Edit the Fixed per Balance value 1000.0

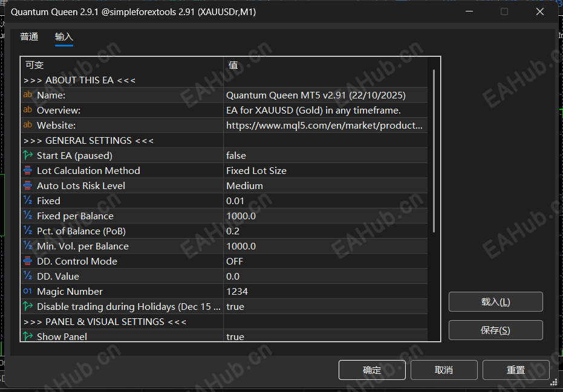coord(325,216)
